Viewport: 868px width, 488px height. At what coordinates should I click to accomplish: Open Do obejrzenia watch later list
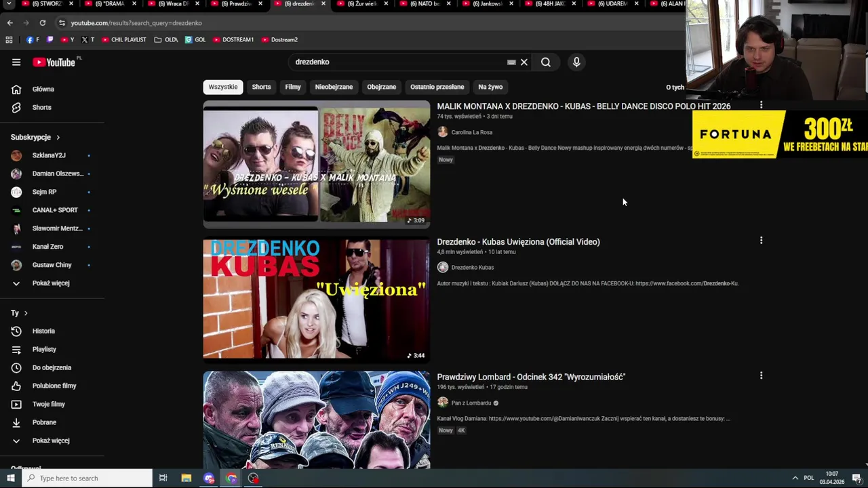pos(52,367)
